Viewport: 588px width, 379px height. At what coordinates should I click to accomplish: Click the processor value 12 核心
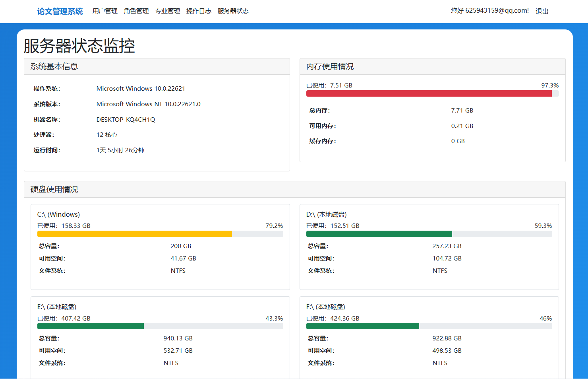107,135
